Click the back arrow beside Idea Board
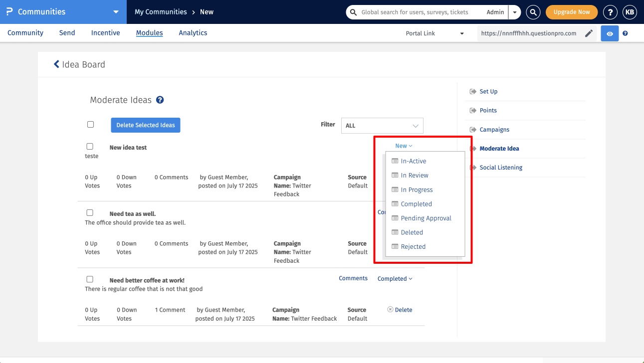 tap(56, 64)
